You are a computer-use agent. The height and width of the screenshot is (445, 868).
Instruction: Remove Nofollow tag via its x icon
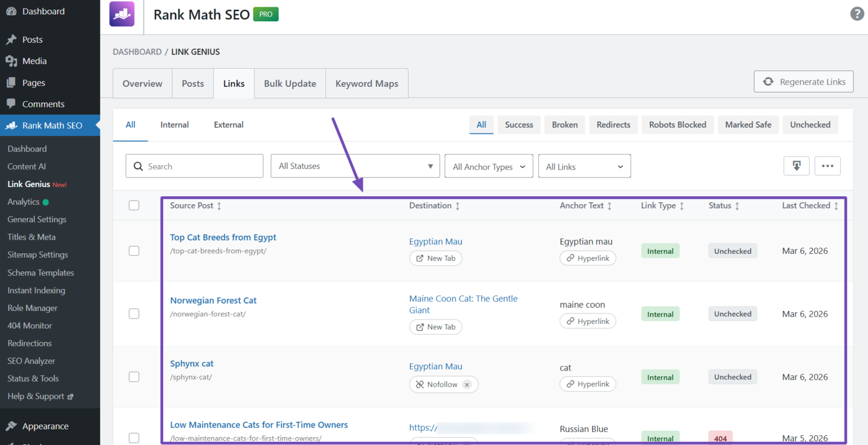click(467, 385)
